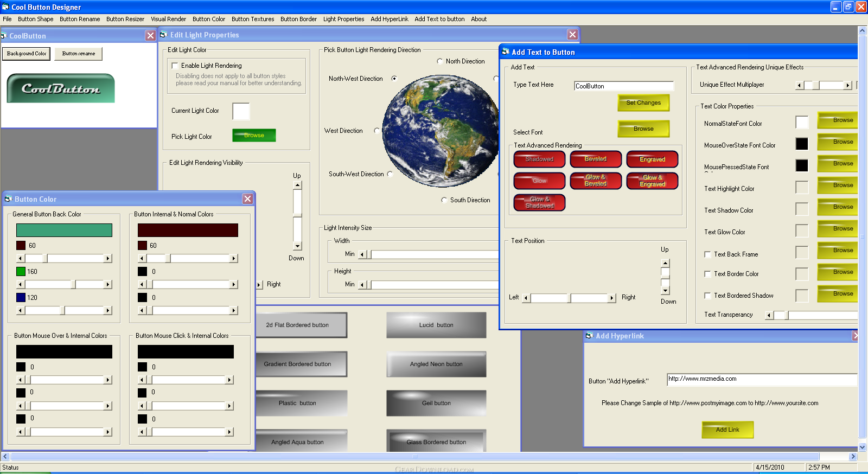Open the Visual Render menu
Viewport: 868px width, 474px height.
[168, 19]
